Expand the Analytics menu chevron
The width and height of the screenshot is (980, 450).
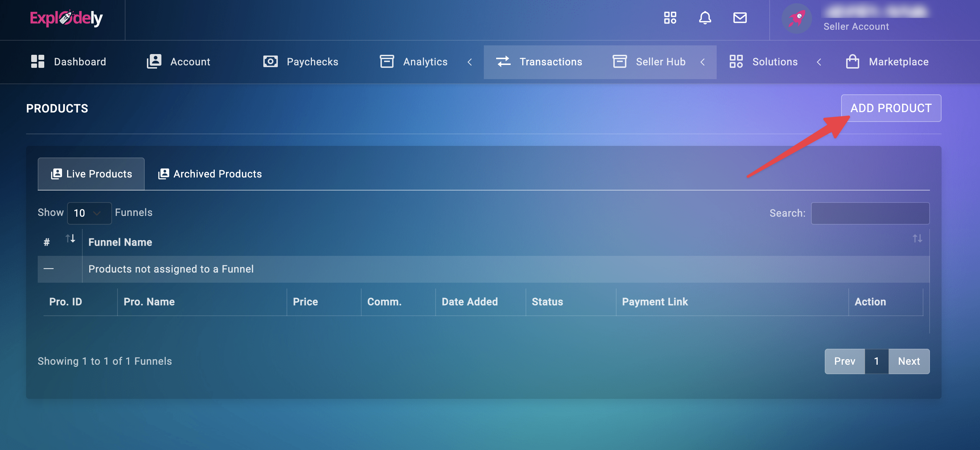[x=470, y=62]
